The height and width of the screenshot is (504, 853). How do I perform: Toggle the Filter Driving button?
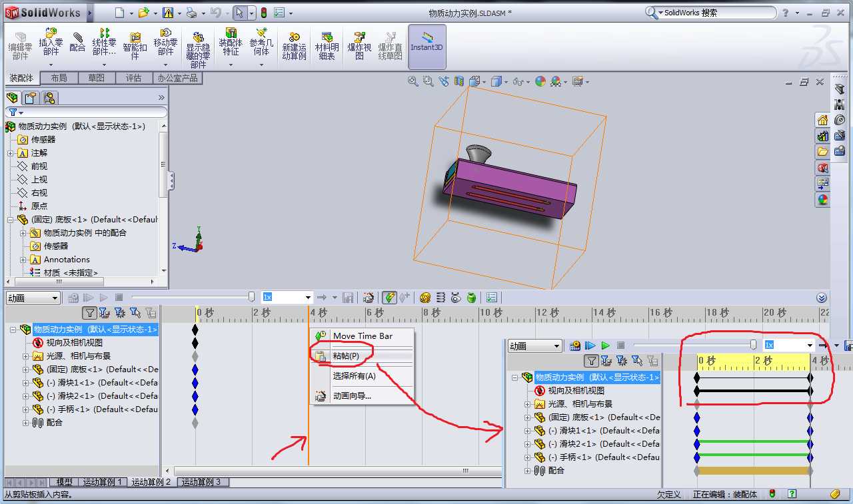(x=120, y=312)
